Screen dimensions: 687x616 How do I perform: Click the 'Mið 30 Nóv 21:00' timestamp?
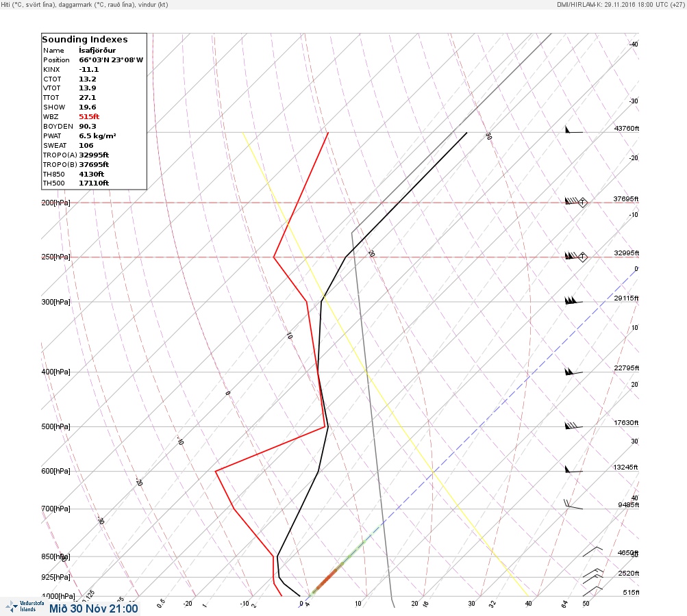pos(93,608)
